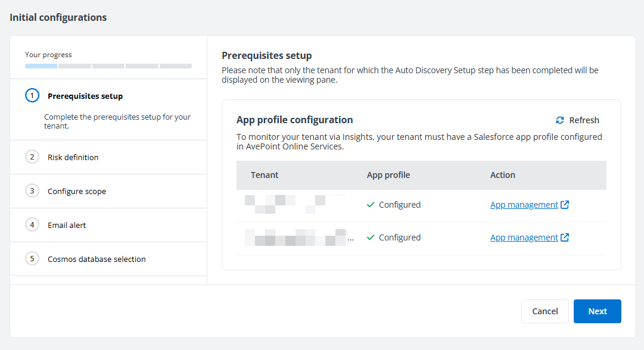Click the Refresh circular arrows icon

[x=559, y=120]
